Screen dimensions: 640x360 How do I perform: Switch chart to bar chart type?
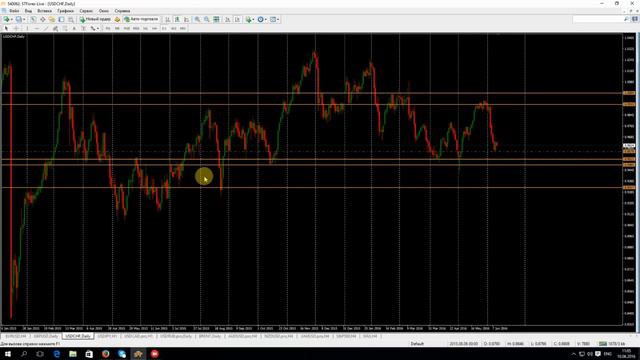point(167,19)
